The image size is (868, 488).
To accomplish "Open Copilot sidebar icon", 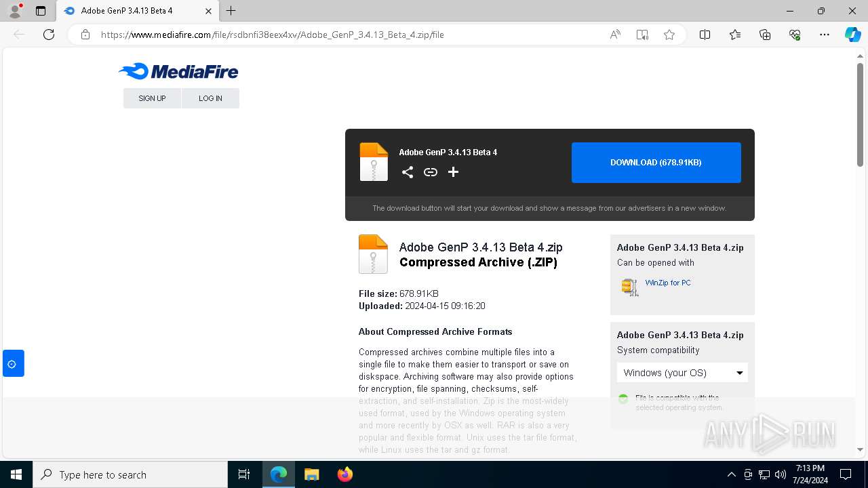I will [852, 35].
